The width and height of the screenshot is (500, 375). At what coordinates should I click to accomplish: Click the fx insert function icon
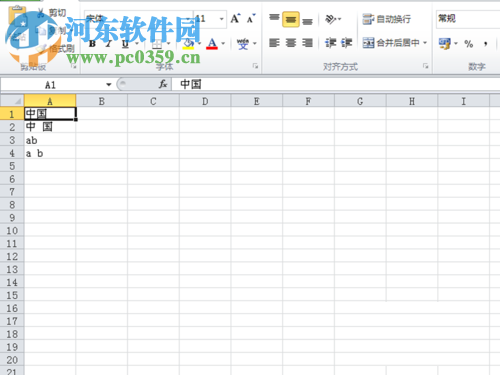point(163,84)
